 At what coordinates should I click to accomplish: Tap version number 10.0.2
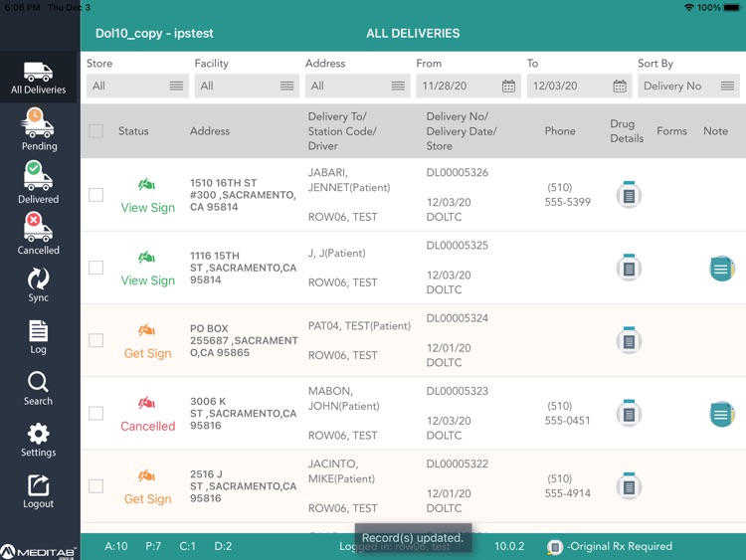coord(509,546)
